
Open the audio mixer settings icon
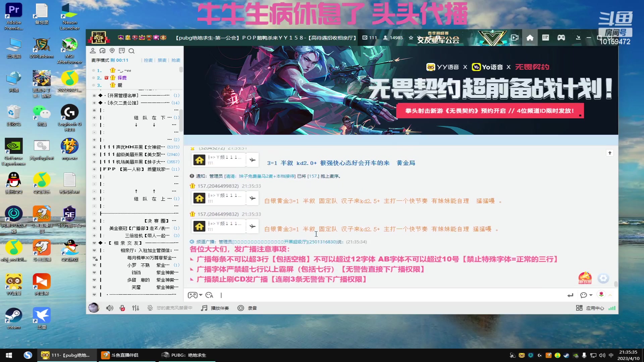[x=136, y=308]
